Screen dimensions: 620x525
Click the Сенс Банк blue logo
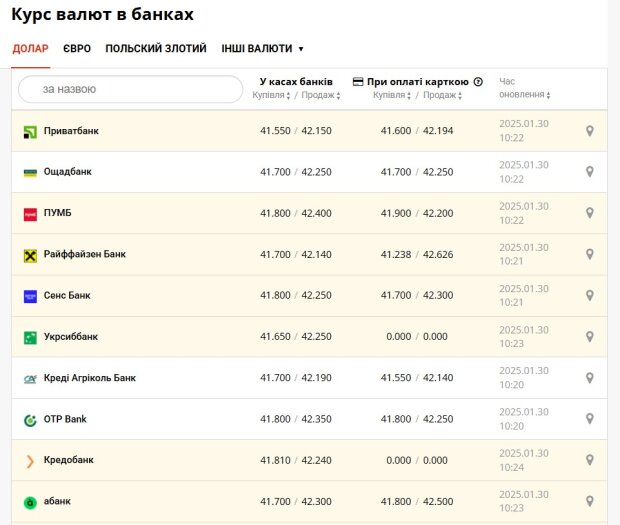point(30,296)
